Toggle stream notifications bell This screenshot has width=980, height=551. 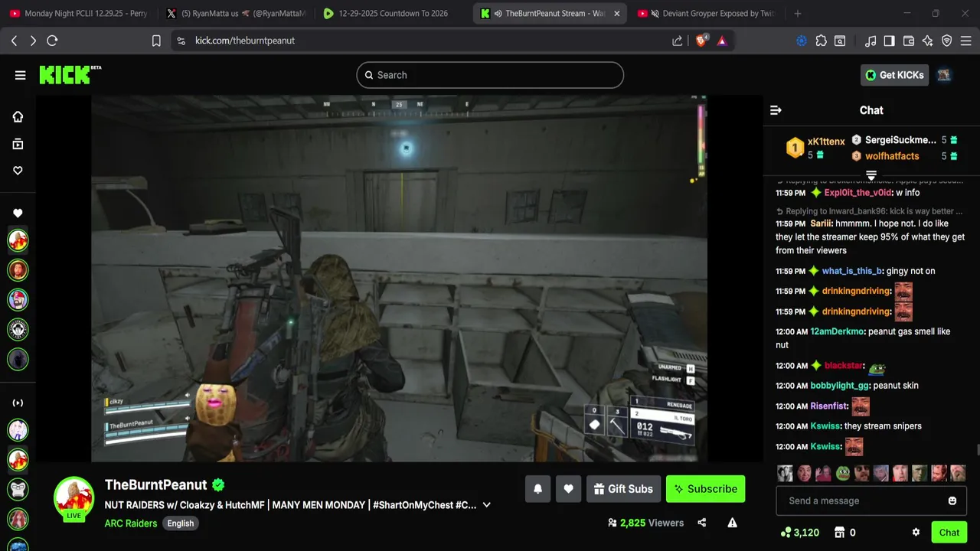coord(537,489)
